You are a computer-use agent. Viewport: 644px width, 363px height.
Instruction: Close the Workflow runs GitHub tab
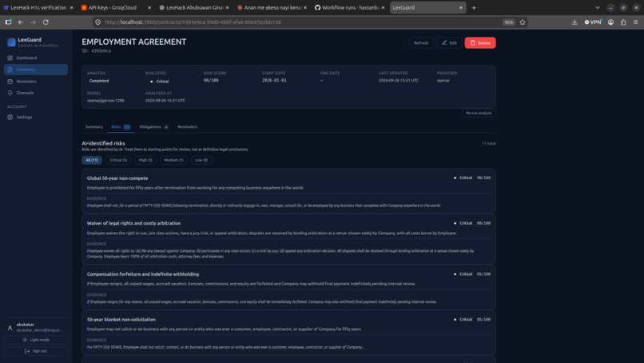click(x=383, y=7)
